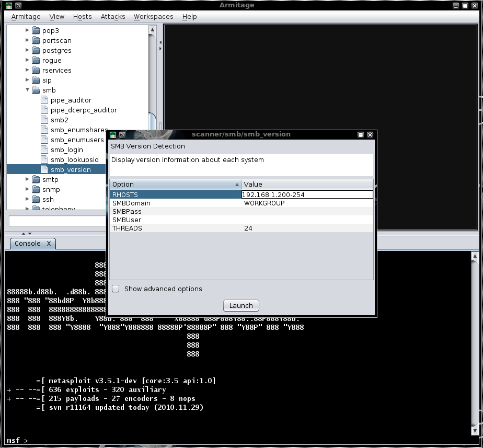Click Armitage main window title bar app icon
483x448 pixels.
(9, 5)
